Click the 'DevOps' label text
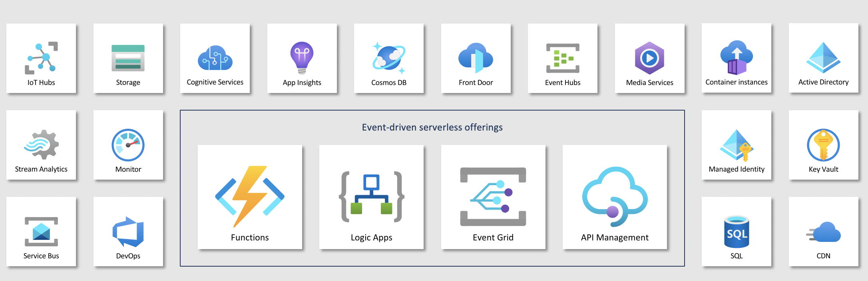This screenshot has height=281, width=868. (x=128, y=256)
